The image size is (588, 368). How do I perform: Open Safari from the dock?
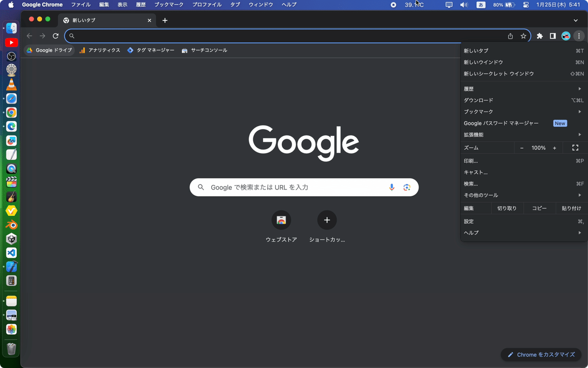11,99
